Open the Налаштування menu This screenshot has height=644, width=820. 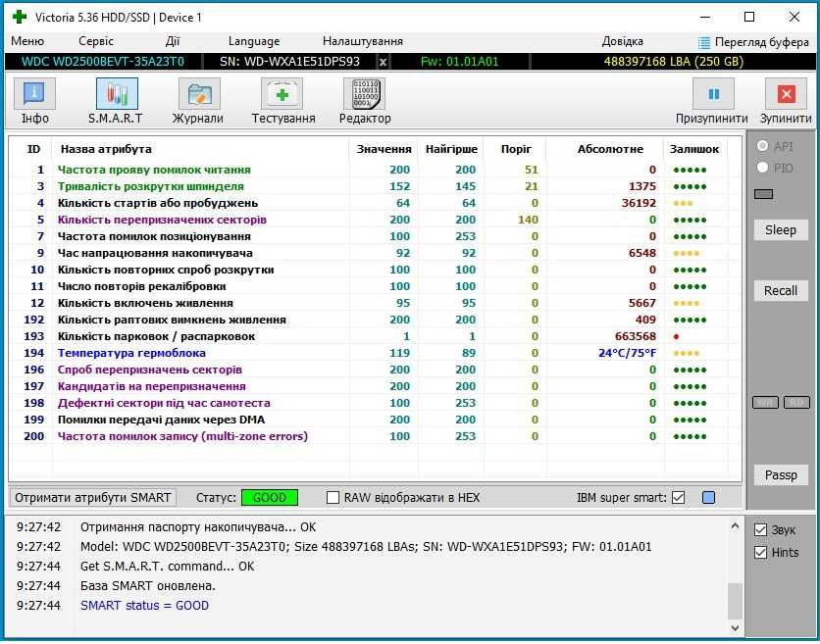click(362, 41)
